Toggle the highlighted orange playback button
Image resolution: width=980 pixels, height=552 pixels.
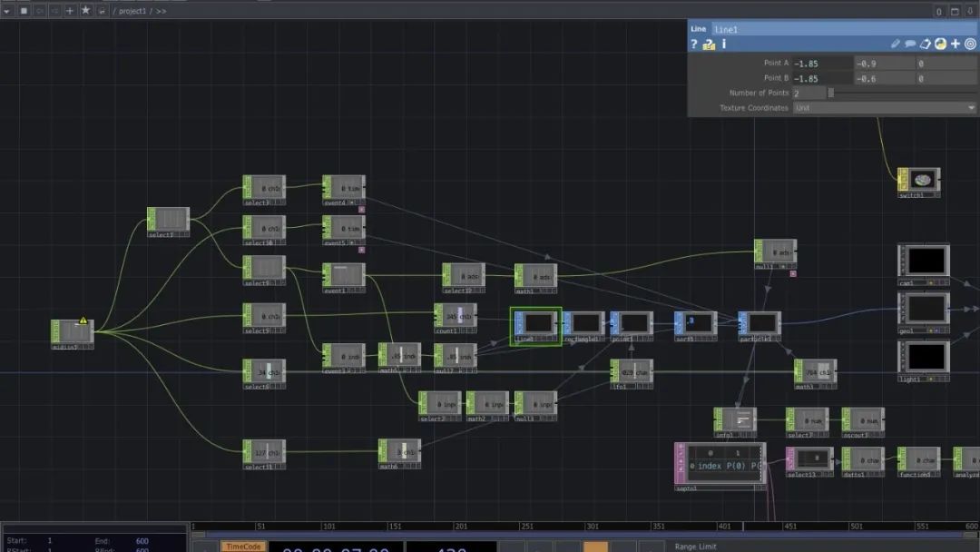click(x=595, y=547)
